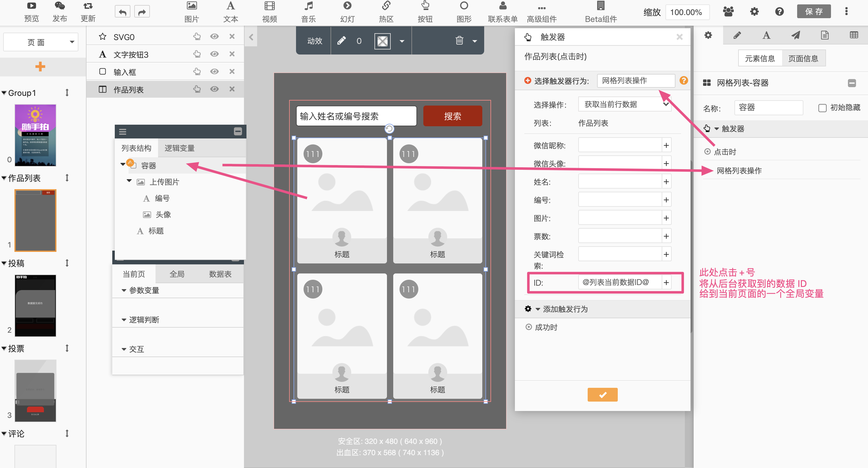Image resolution: width=868 pixels, height=468 pixels.
Task: Toggle the 初始隐藏 checkbox
Action: [x=822, y=108]
